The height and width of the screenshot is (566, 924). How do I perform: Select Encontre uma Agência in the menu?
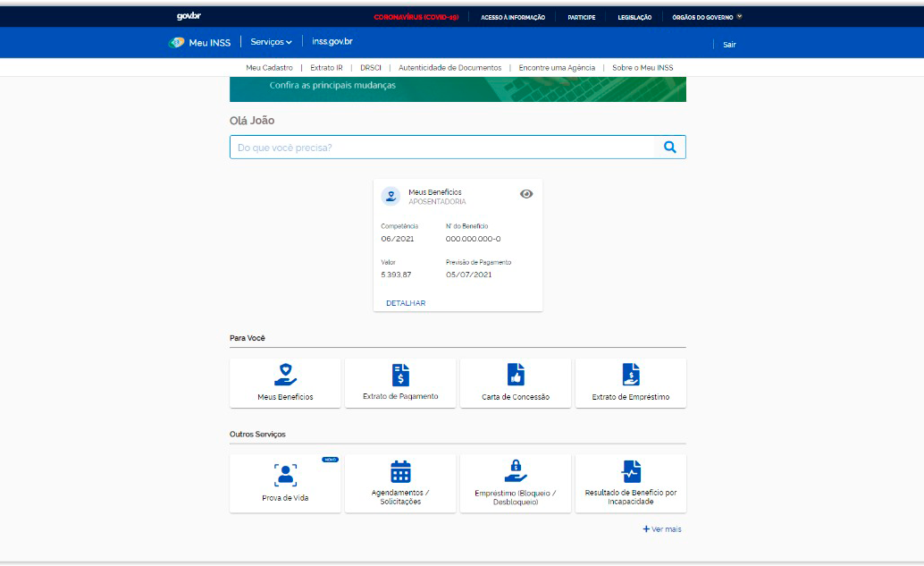click(x=557, y=68)
